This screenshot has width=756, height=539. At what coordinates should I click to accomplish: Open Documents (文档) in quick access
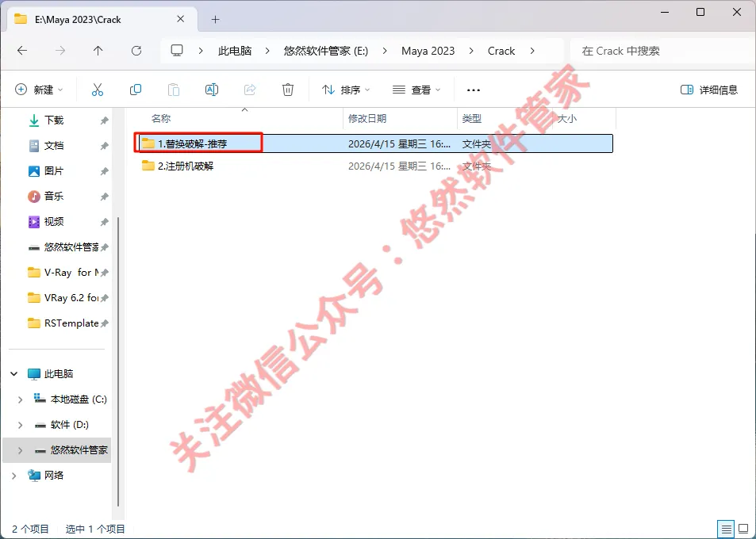pyautogui.click(x=54, y=146)
